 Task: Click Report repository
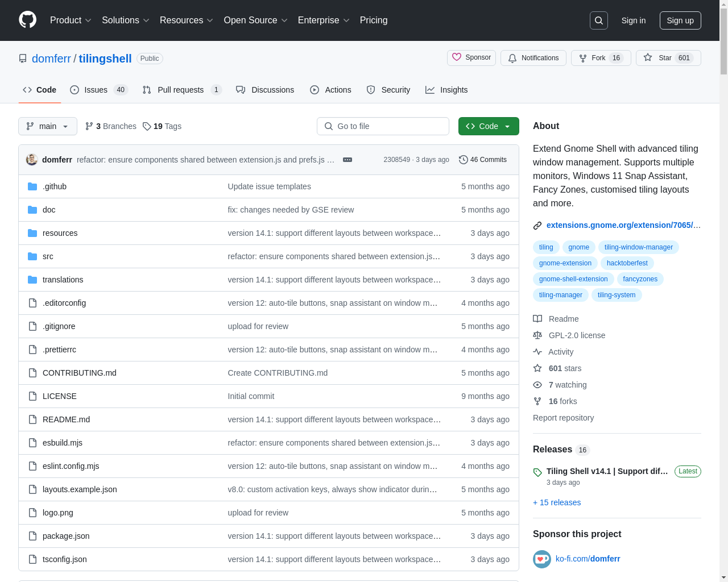(x=563, y=418)
